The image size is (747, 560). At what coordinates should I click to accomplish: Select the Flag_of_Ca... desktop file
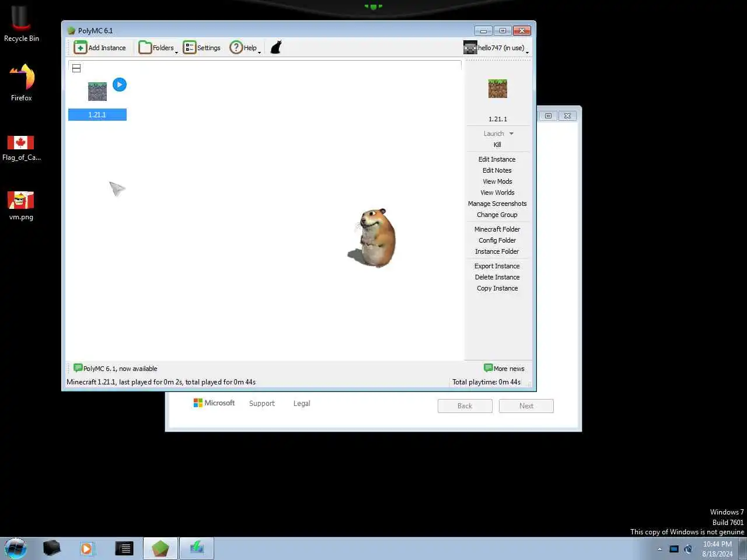pos(21,147)
